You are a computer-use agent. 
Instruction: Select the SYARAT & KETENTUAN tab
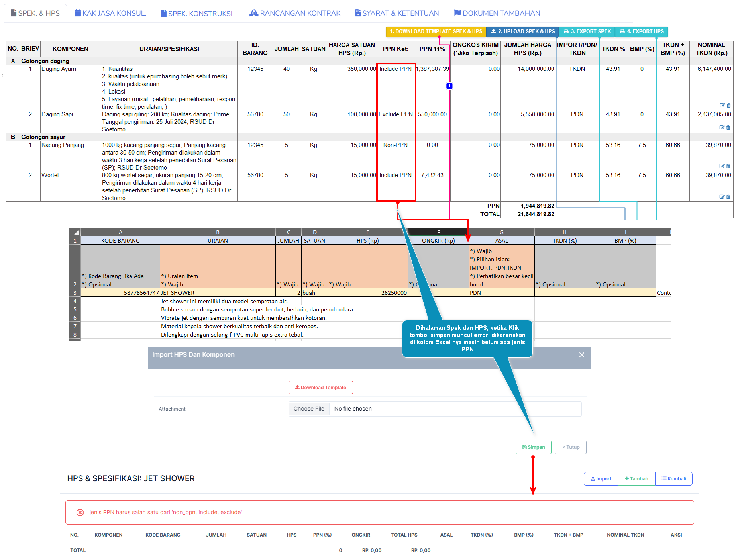pos(397,13)
